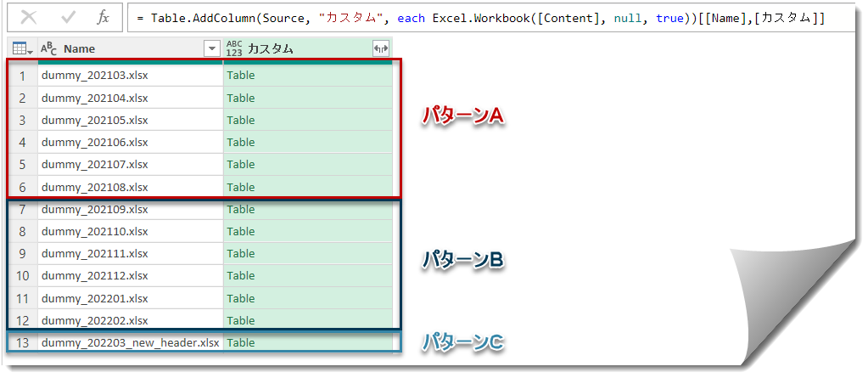Cancel the formula edit with X icon

tap(28, 18)
